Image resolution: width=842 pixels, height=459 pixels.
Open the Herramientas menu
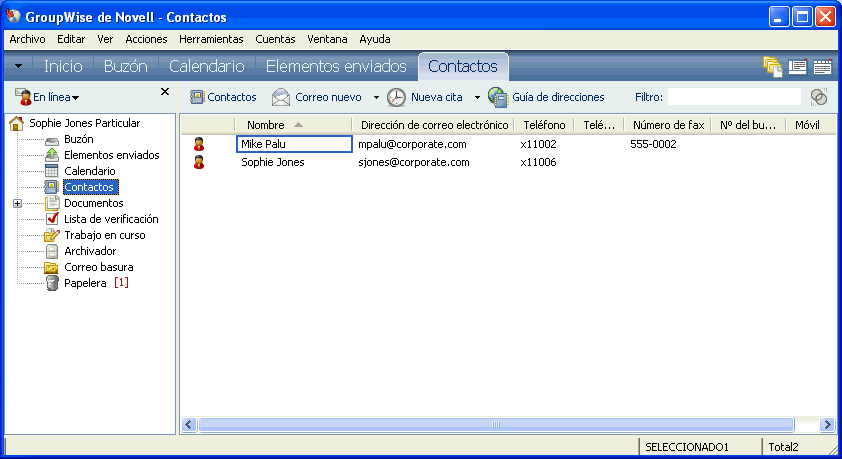(211, 39)
